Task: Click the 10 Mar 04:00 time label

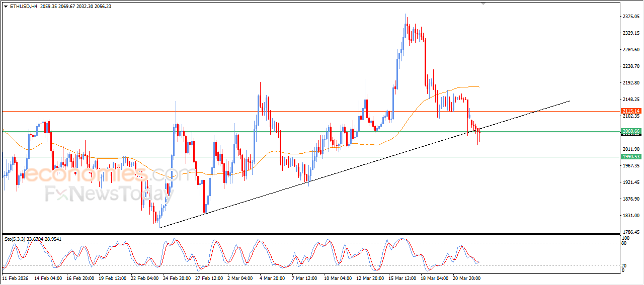Action: coord(338,278)
